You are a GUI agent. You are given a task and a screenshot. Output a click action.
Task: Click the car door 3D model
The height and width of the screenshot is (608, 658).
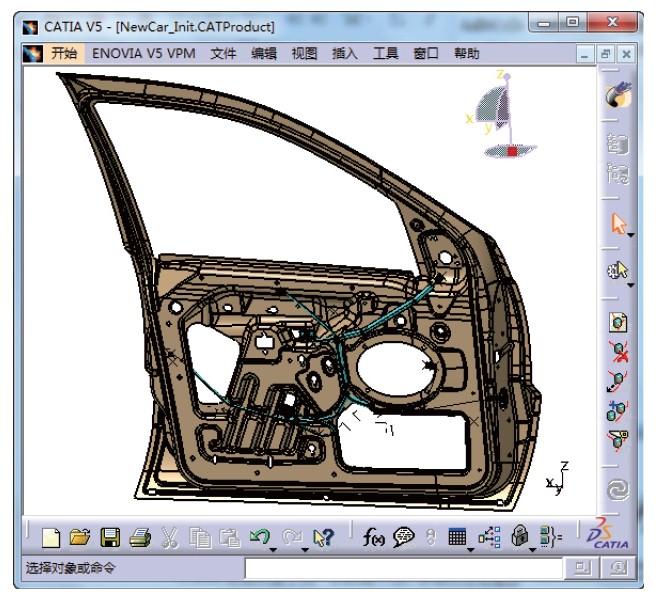[330, 330]
